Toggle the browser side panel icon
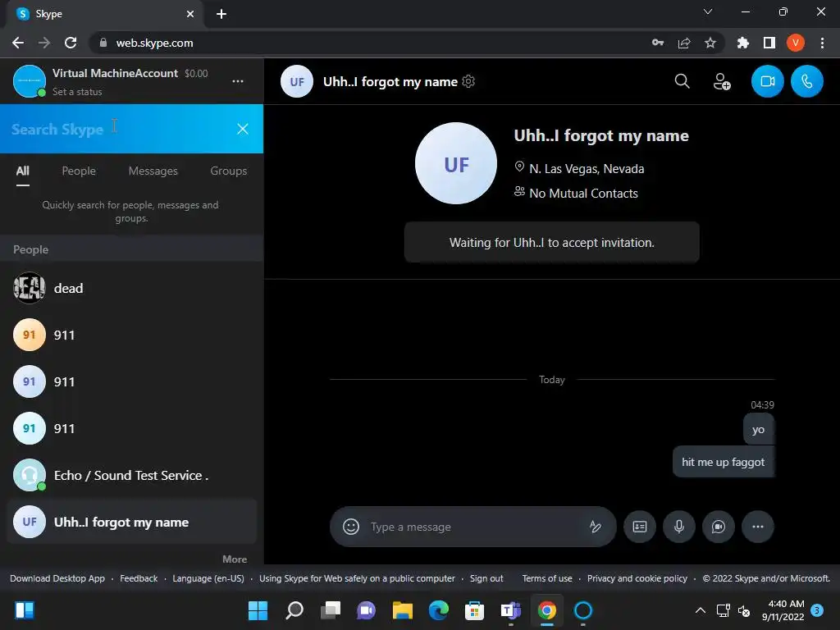The image size is (840, 630). click(x=769, y=43)
